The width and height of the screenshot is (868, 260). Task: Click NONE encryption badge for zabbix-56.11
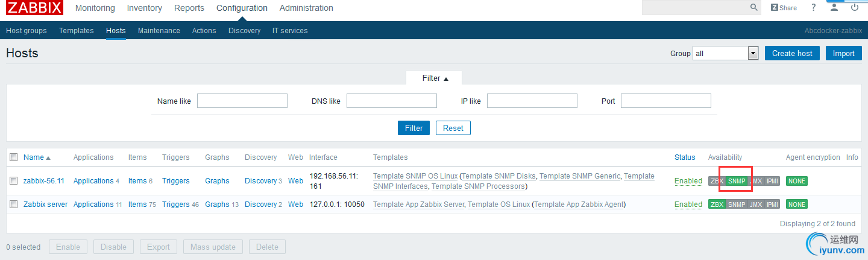point(797,181)
